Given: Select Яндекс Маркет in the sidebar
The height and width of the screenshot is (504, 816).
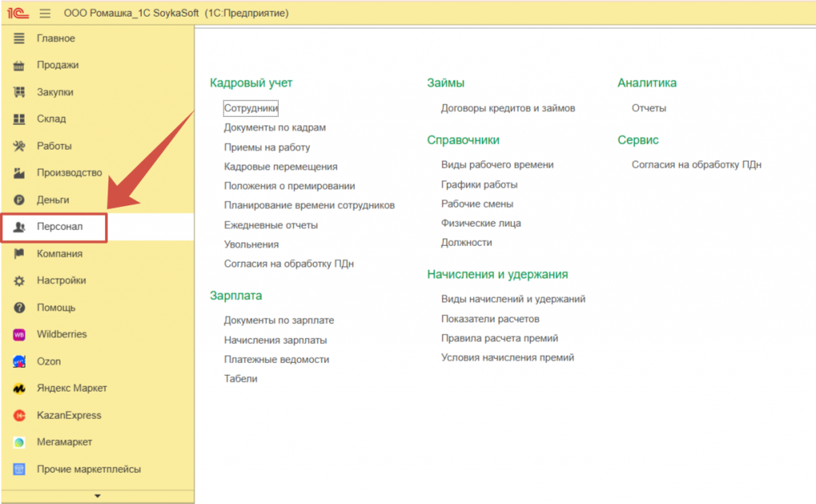Looking at the screenshot, I should 72,389.
